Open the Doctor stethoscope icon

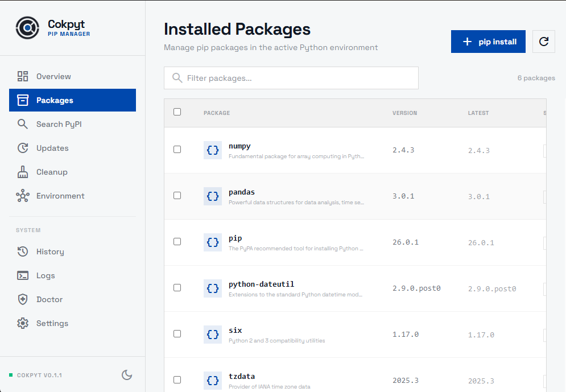(23, 299)
